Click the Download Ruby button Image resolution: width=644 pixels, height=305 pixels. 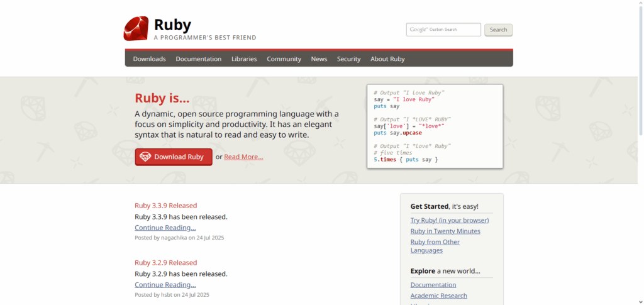coord(174,157)
